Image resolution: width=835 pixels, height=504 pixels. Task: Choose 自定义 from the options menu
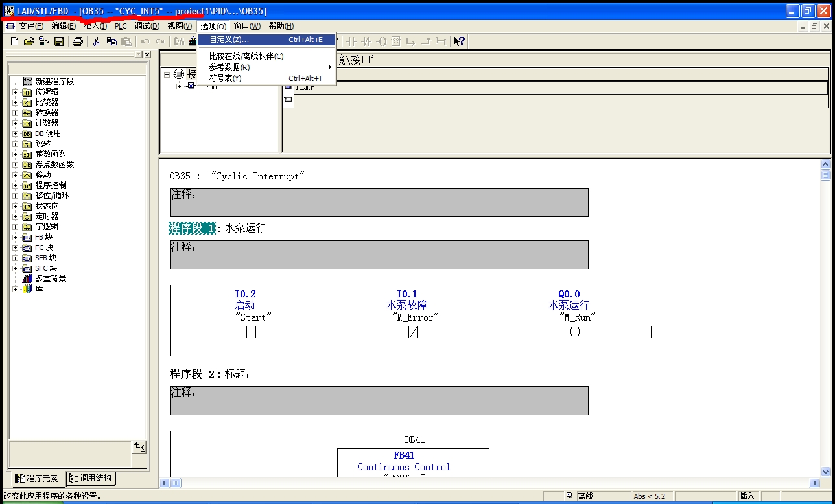point(229,40)
